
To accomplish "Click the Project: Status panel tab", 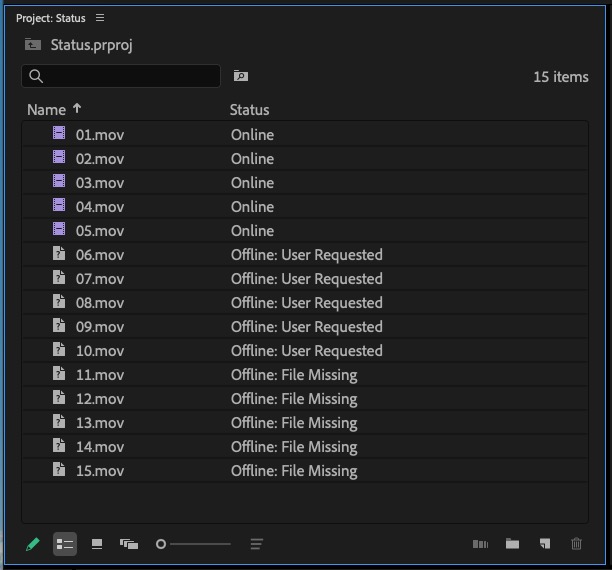I will point(51,18).
